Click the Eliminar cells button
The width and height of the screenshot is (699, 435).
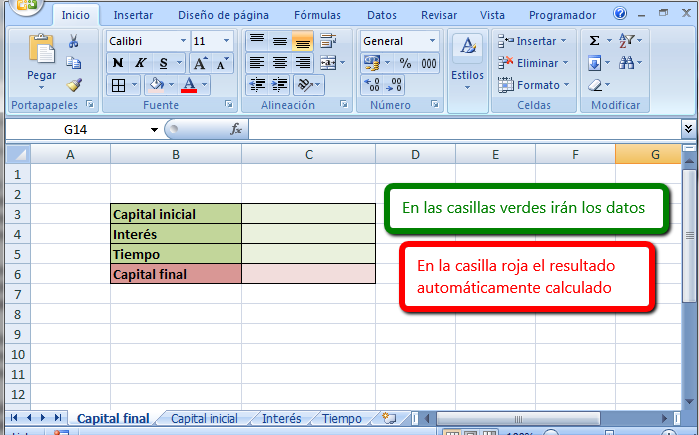tap(533, 63)
